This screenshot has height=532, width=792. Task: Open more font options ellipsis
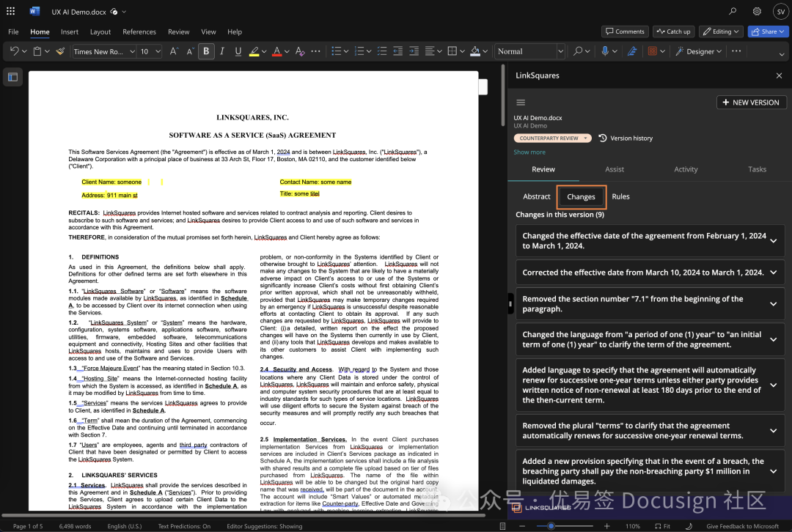pos(315,51)
